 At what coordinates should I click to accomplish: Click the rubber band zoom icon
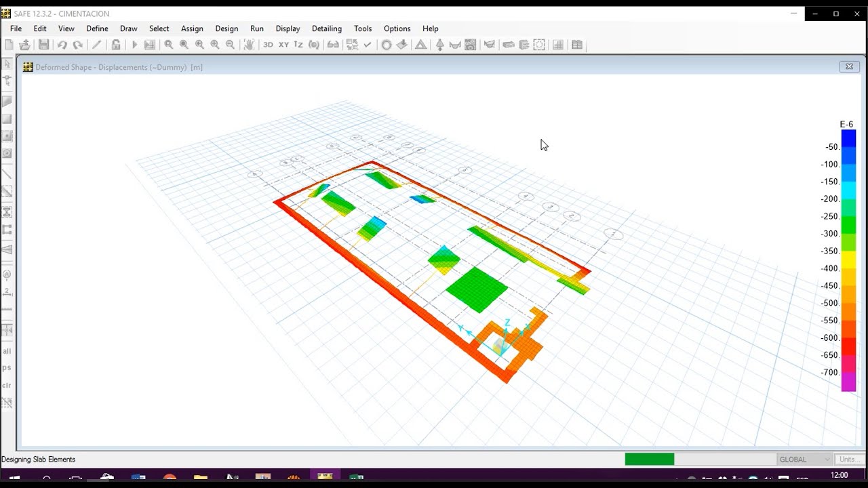click(168, 45)
